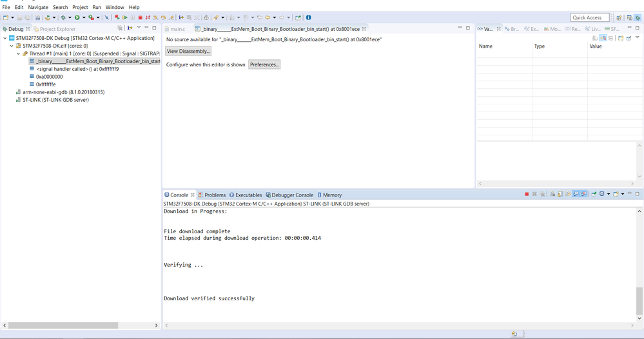Toggle Show Type Names in Variables view
This screenshot has width=644, height=339.
pyautogui.click(x=595, y=38)
